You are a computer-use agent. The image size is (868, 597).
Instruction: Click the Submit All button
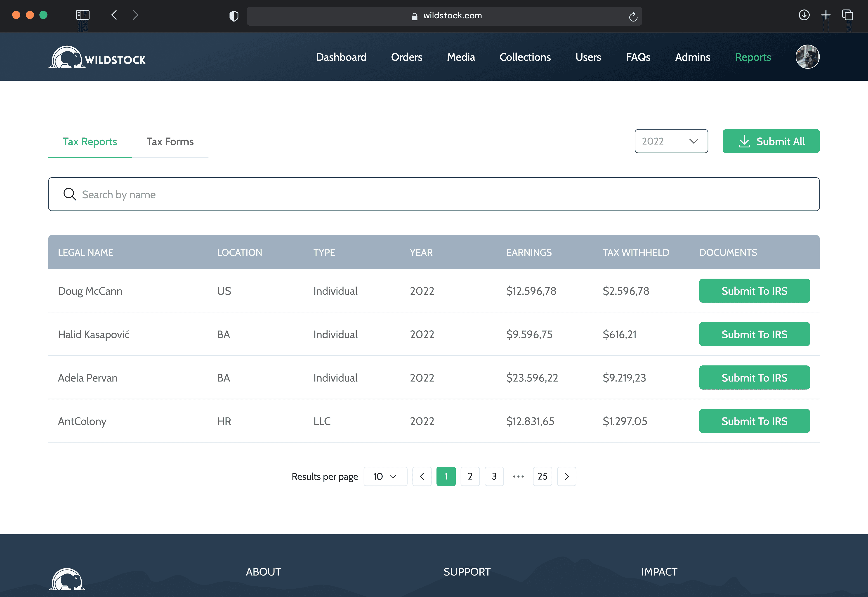771,141
